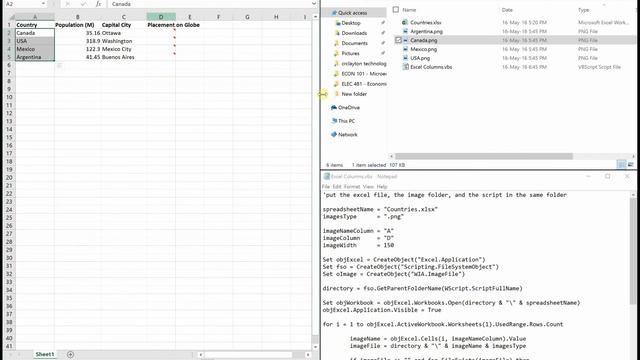Open Notepad File menu
Screen dimensions: 640x360
(326, 187)
